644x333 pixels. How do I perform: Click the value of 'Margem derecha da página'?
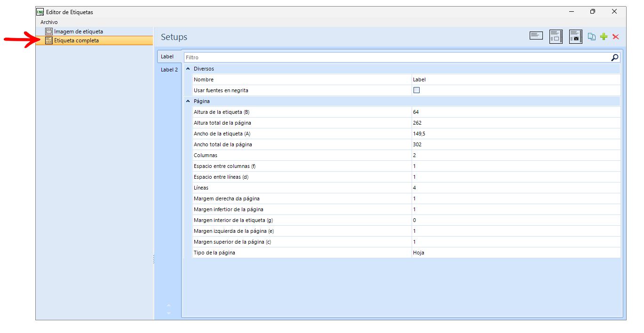[x=414, y=198]
